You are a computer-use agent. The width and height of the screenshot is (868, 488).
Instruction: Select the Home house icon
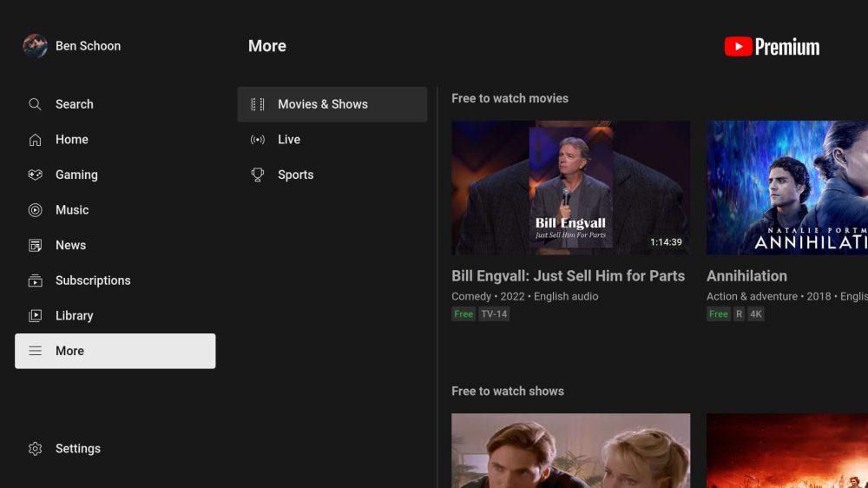coord(35,140)
